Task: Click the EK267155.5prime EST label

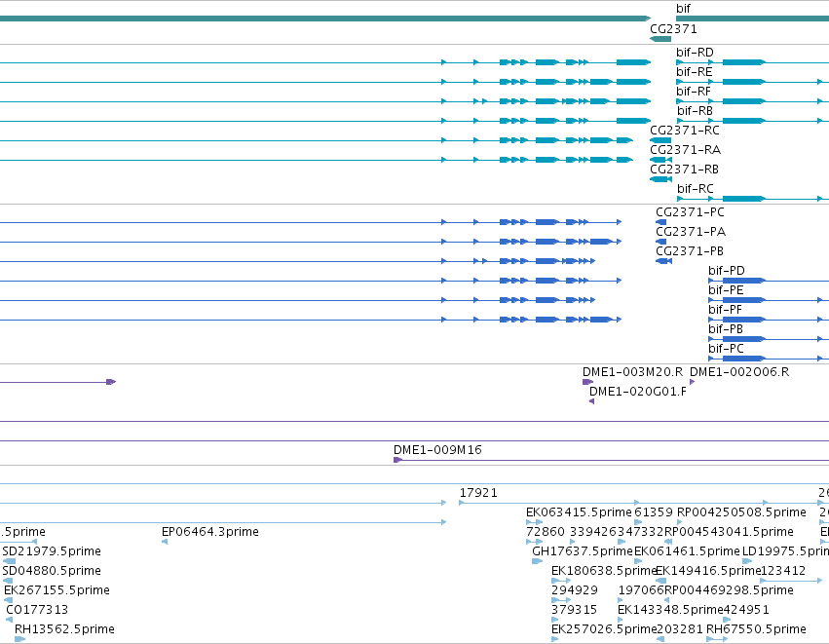Action: (x=57, y=590)
